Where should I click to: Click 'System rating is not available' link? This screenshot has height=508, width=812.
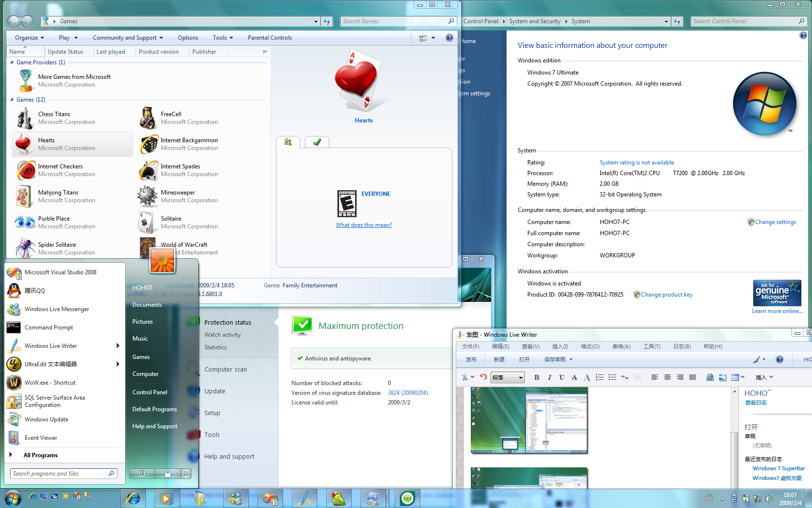tap(637, 163)
